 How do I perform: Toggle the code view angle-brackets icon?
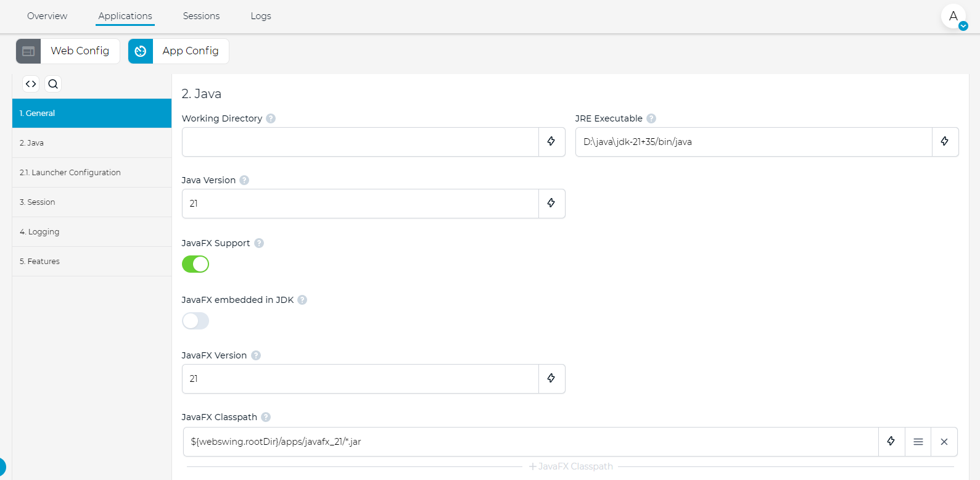[31, 84]
